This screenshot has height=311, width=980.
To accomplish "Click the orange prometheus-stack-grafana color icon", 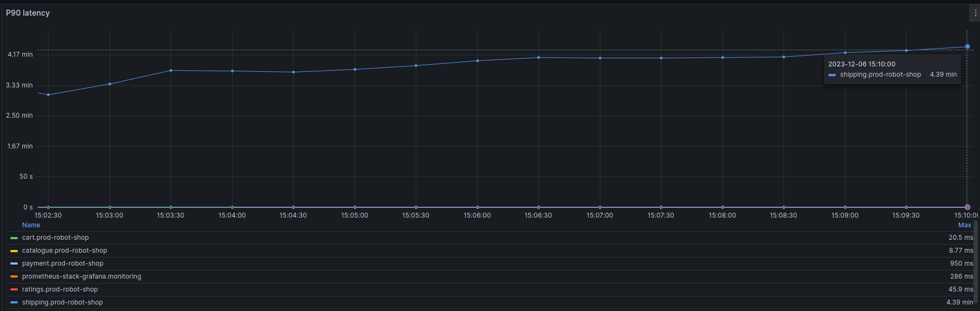I will [x=14, y=277].
